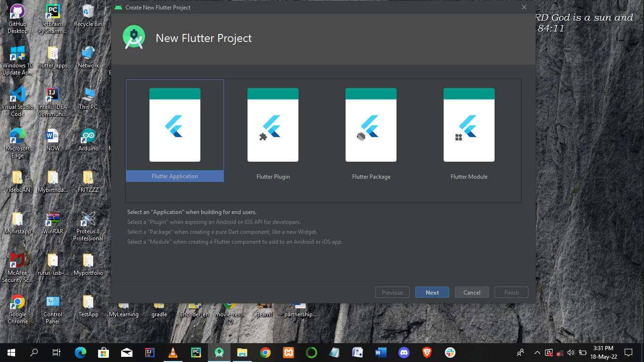Open the MyLearning desktop folder
Screen dimensions: 644x362
coord(124,311)
